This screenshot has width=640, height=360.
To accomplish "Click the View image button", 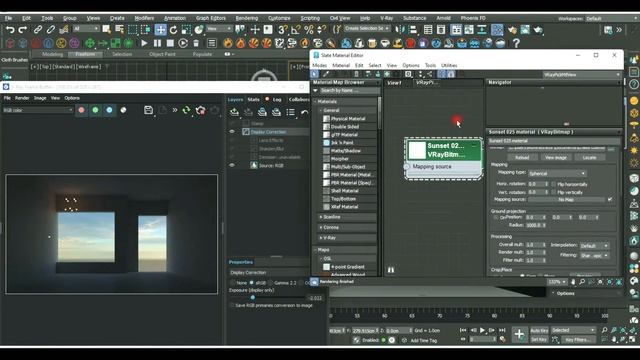I will 556,157.
